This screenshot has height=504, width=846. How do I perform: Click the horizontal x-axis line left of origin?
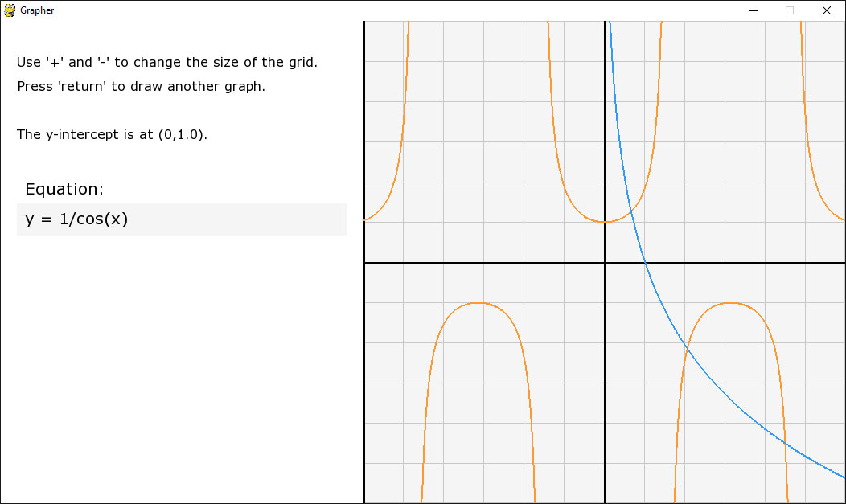pyautogui.click(x=484, y=263)
